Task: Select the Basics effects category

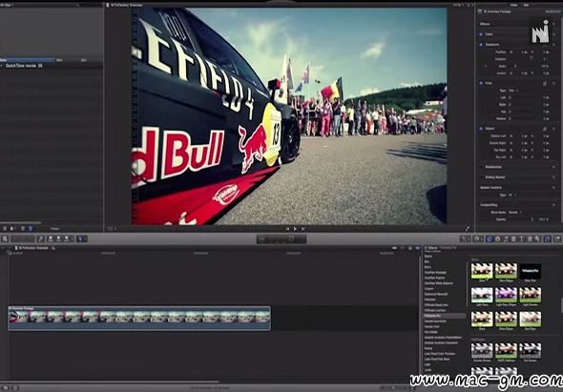Action: pyautogui.click(x=428, y=257)
